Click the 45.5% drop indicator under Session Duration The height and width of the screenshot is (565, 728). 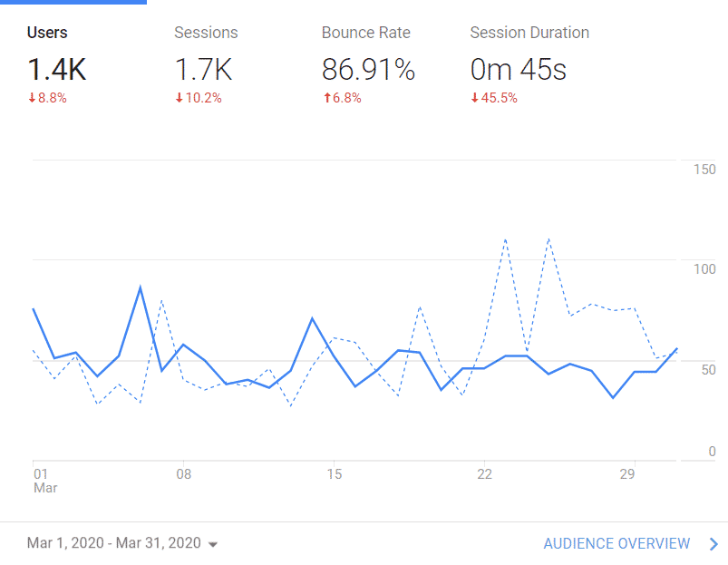click(494, 97)
